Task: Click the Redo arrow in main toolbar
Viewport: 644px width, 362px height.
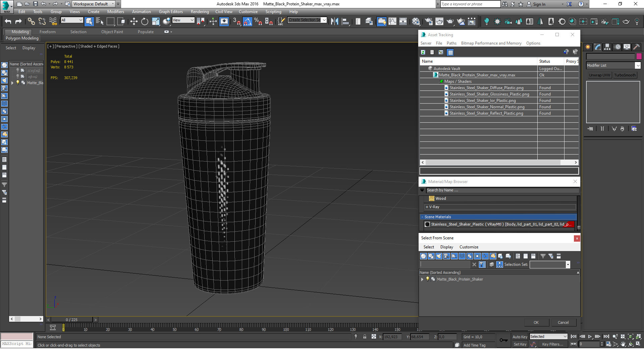Action: [x=18, y=21]
